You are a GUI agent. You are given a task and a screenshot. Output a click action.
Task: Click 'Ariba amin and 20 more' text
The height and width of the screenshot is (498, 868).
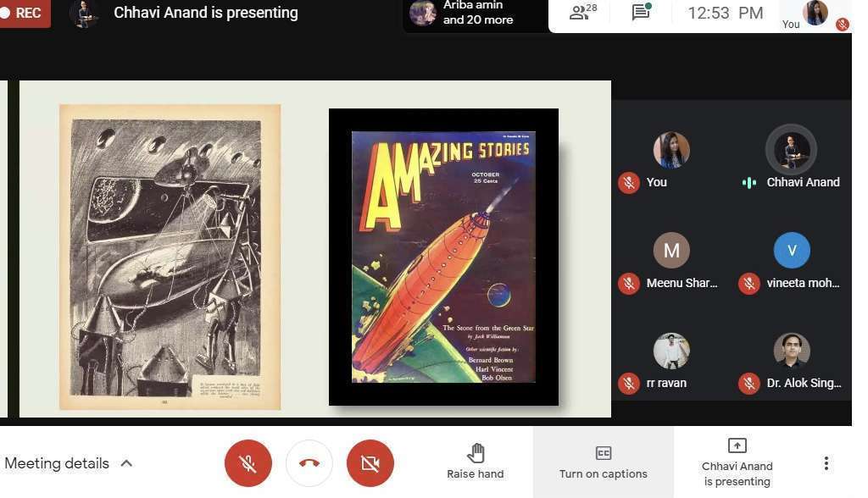pos(478,12)
